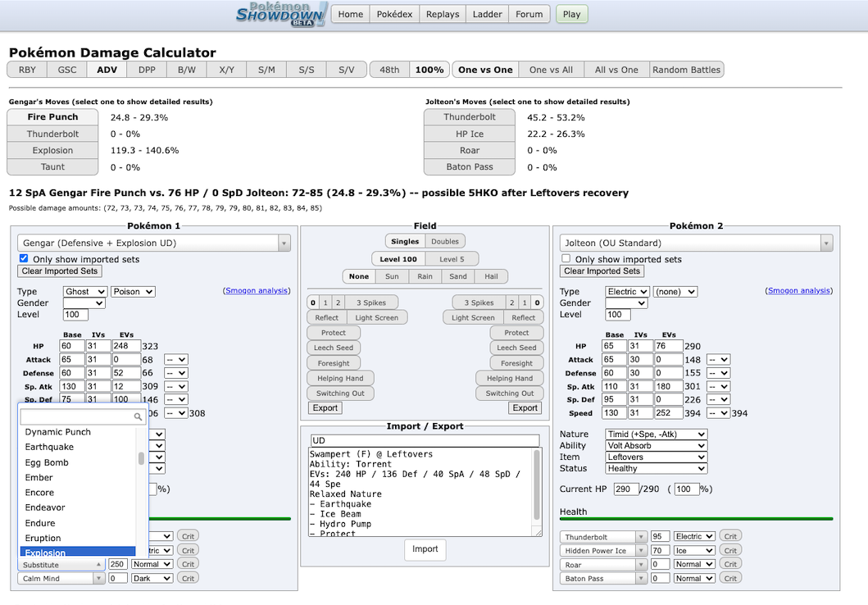The width and height of the screenshot is (868, 605).
Task: Select 3 Spikes on Pokémon 1 side
Action: coord(371,302)
